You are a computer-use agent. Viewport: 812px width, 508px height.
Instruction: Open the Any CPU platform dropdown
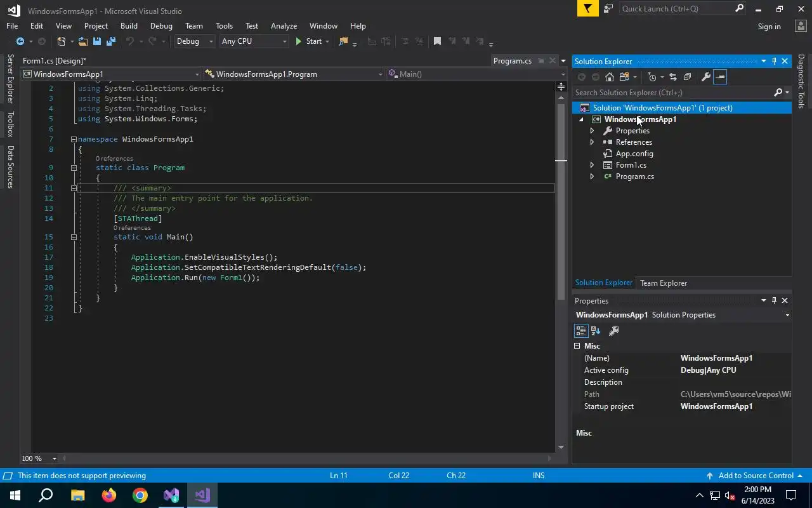tap(254, 41)
